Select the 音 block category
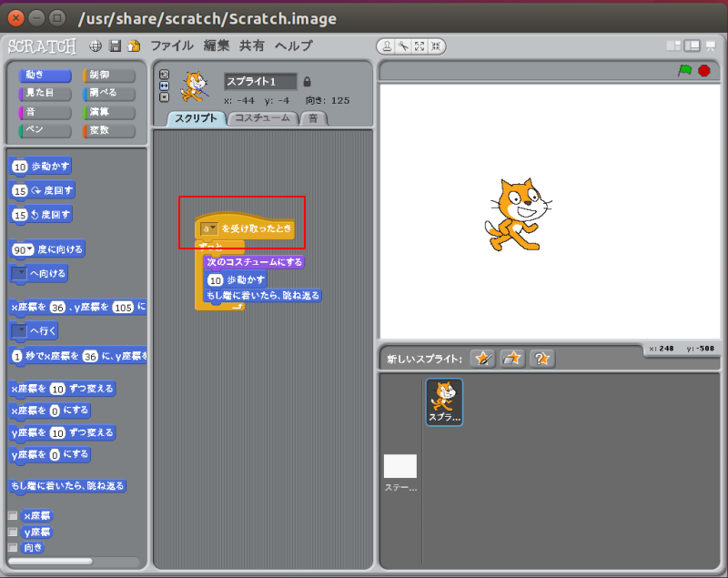Screen dimensions: 728x578 click(45, 112)
